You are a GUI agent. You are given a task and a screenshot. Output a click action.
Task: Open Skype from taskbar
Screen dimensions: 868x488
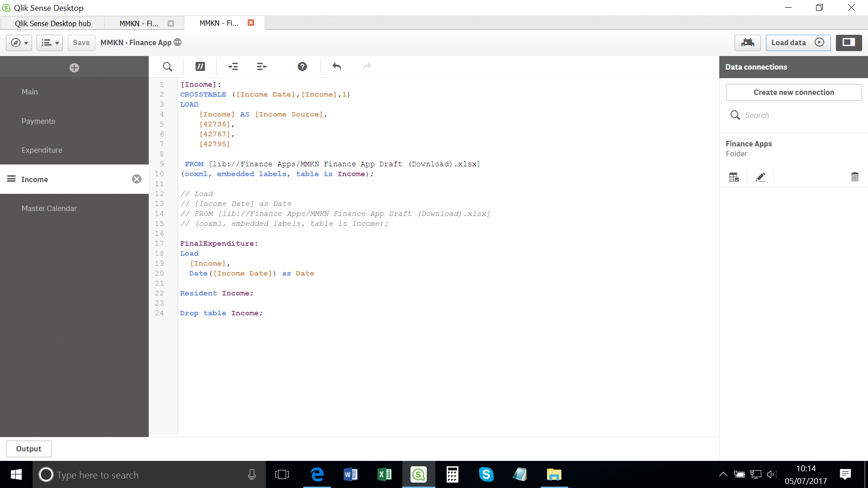point(486,474)
